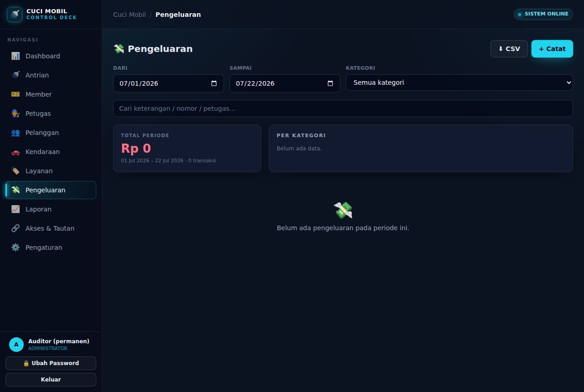The width and height of the screenshot is (584, 392).
Task: Expand the Semua kategori dropdown
Action: pyautogui.click(x=459, y=83)
